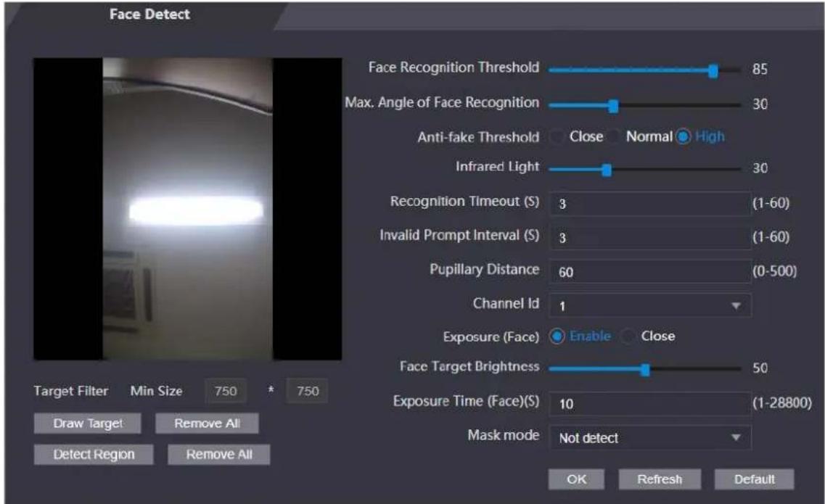
Task: Click the Face Recognition Threshold value 85
Action: click(760, 70)
